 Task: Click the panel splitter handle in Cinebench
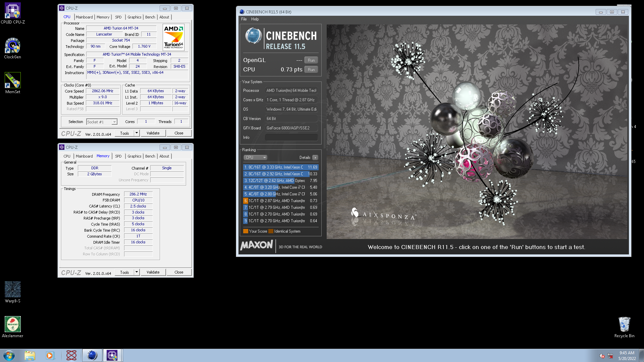click(x=324, y=138)
